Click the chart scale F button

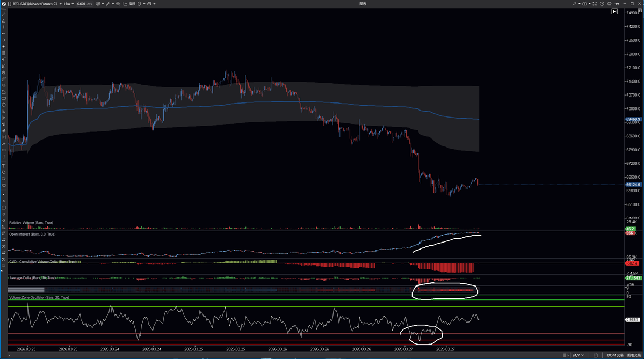640,11
